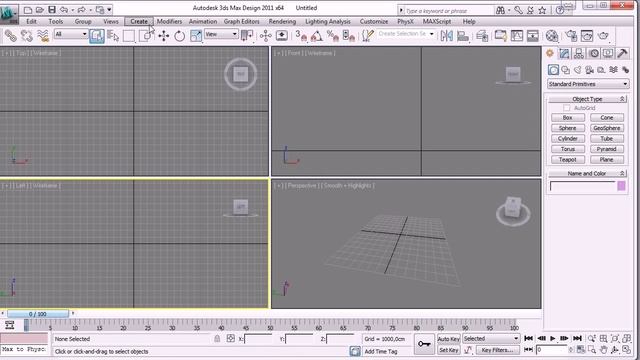The image size is (640, 360).
Task: Open Render Setup icon
Action: 571,36
